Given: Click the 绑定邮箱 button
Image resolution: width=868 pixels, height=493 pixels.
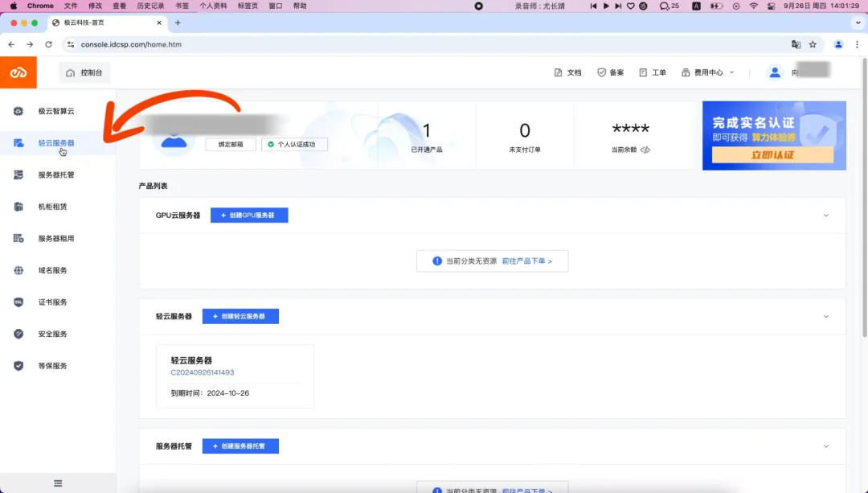Looking at the screenshot, I should click(x=231, y=145).
